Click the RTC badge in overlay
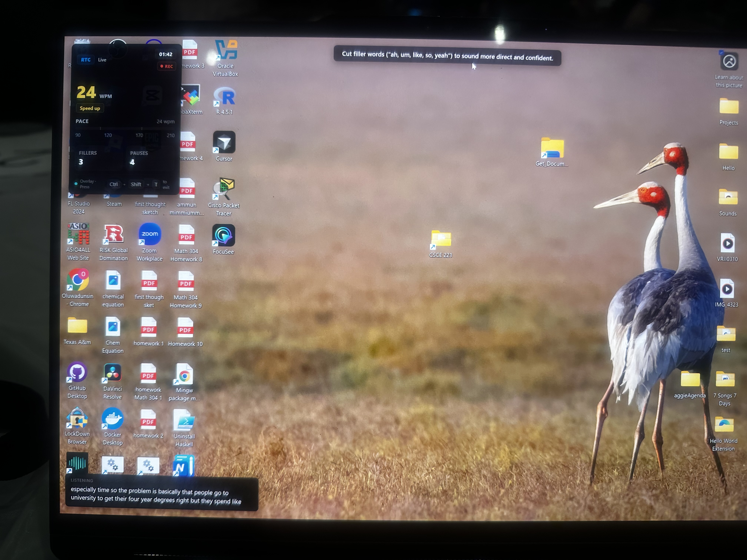This screenshot has height=560, width=747. 85,60
